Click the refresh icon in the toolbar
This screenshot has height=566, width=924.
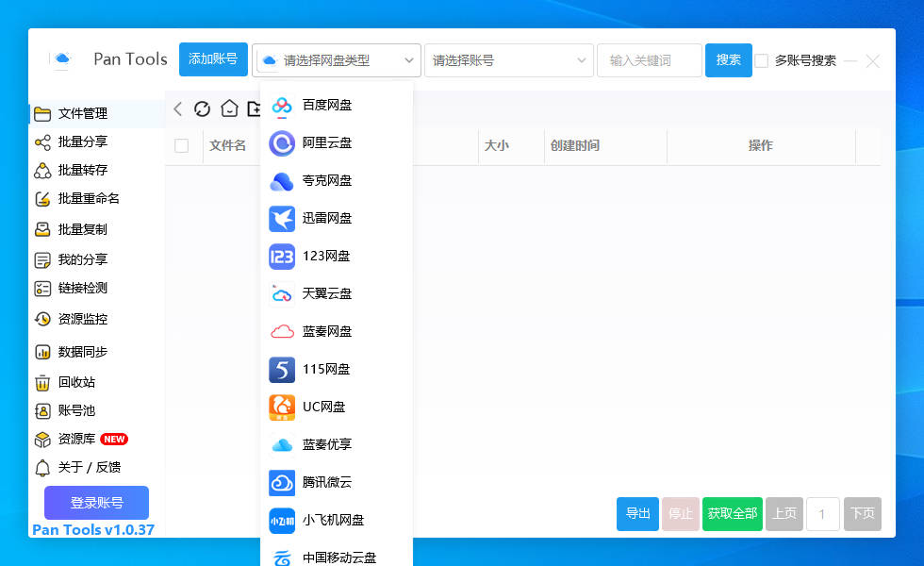[202, 108]
